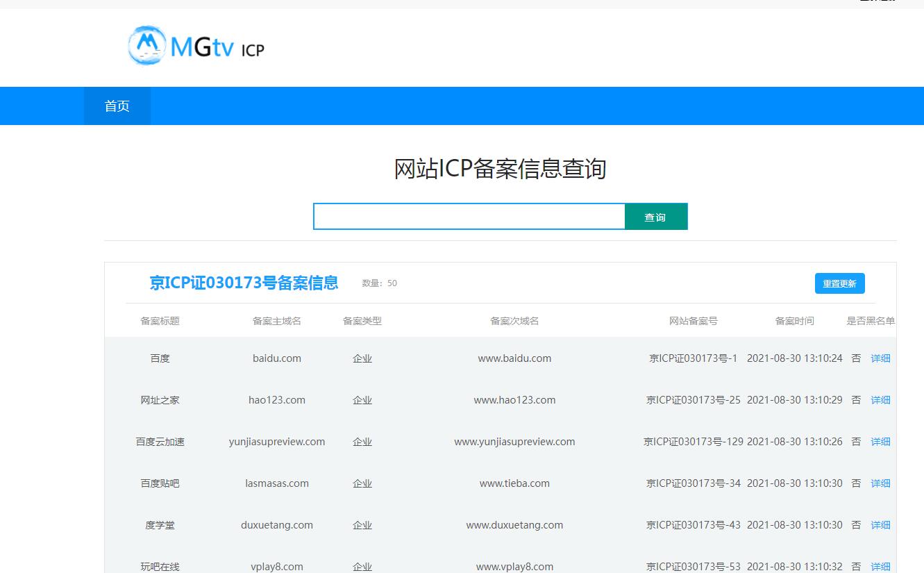Click the www.tieba.com sub-domain cell
Screen dimensions: 924x573
514,483
